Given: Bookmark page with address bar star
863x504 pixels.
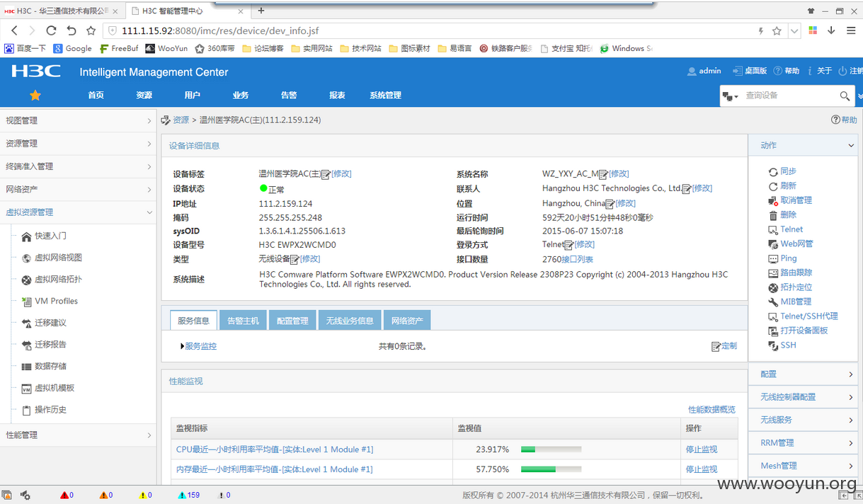Looking at the screenshot, I should 777,30.
